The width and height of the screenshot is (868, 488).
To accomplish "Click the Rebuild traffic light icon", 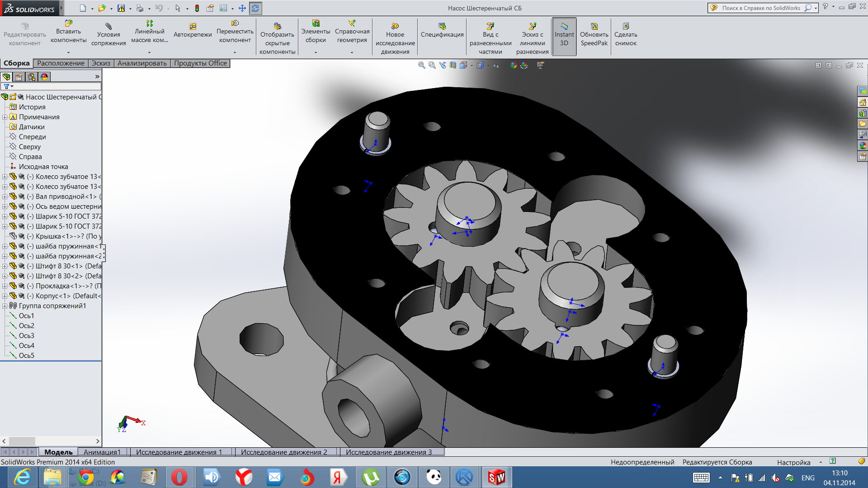I will (197, 8).
